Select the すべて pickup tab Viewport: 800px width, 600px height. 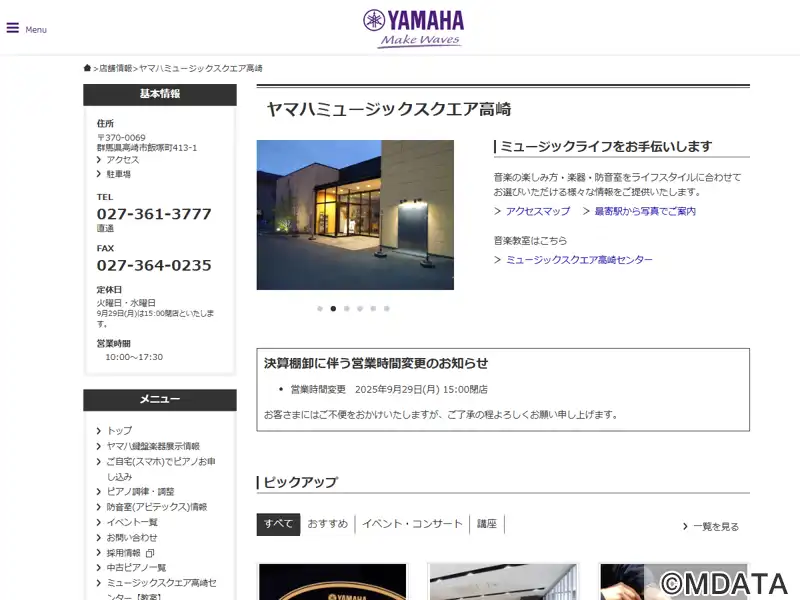[x=278, y=524]
